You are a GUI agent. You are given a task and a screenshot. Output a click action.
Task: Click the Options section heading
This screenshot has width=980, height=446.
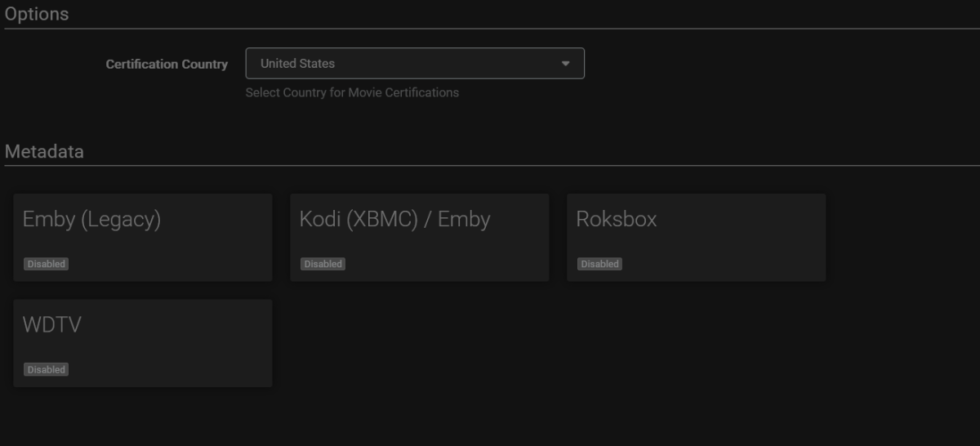[37, 14]
